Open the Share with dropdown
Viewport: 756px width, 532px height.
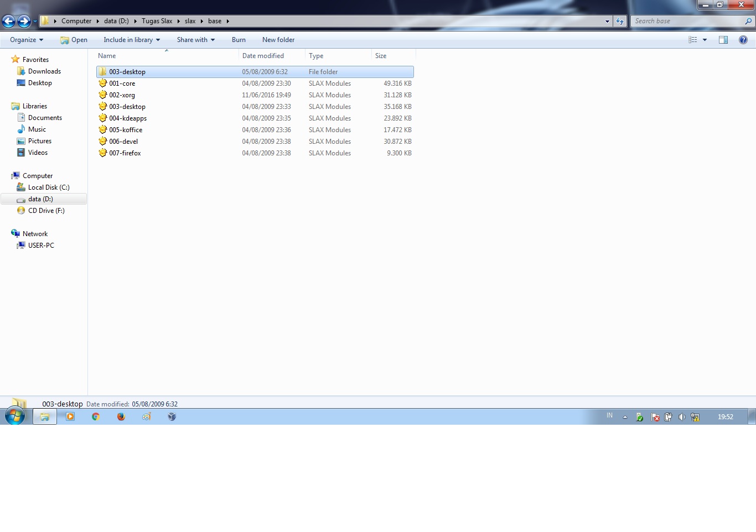click(x=195, y=39)
